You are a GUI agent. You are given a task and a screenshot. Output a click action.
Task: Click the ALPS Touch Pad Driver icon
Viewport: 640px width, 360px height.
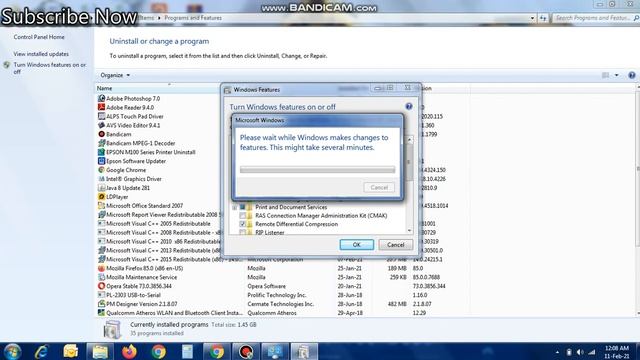tap(101, 116)
